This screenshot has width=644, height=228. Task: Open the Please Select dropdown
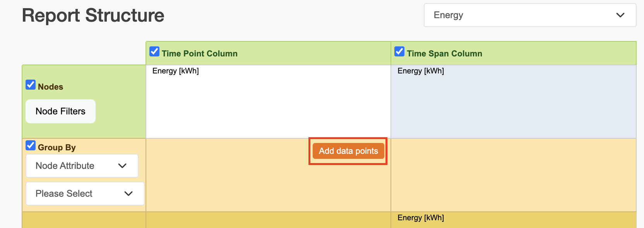[85, 194]
